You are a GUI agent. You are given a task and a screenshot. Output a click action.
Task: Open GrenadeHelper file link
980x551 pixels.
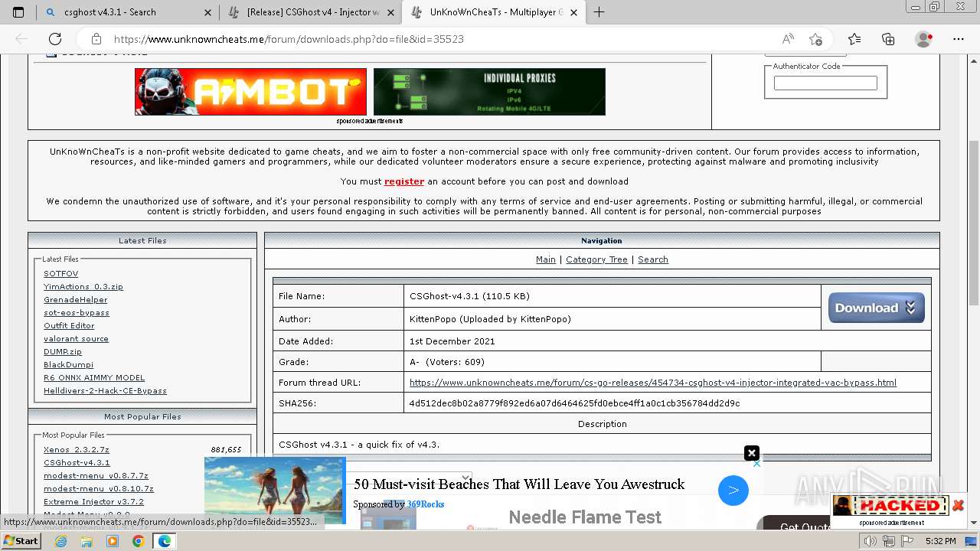(76, 299)
